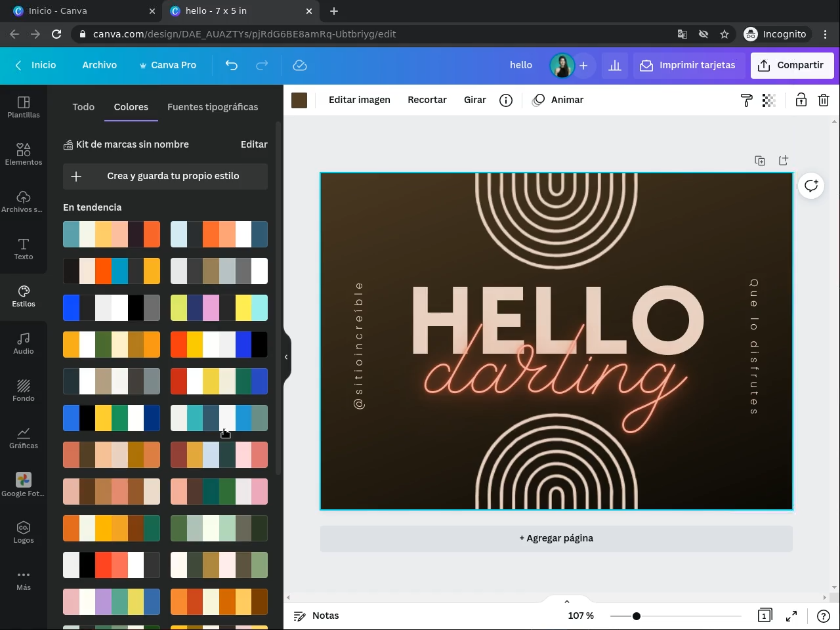
Task: Open the transparency checkerboard icon
Action: pos(768,100)
